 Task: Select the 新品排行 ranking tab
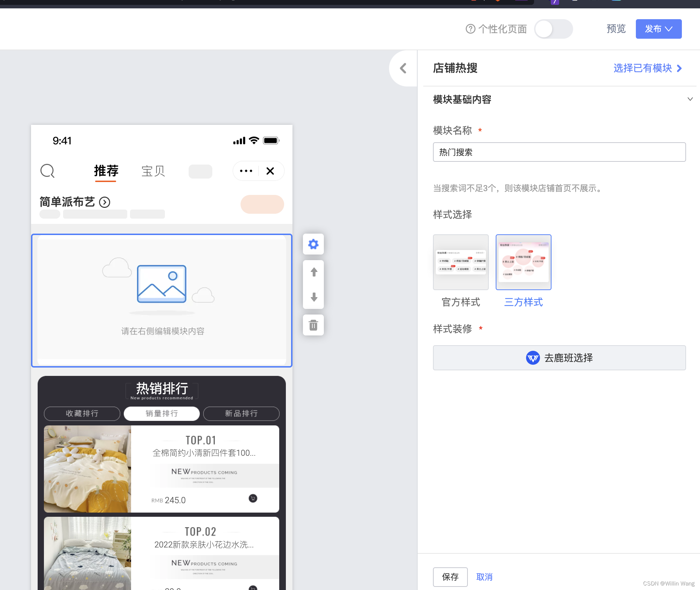pyautogui.click(x=241, y=414)
